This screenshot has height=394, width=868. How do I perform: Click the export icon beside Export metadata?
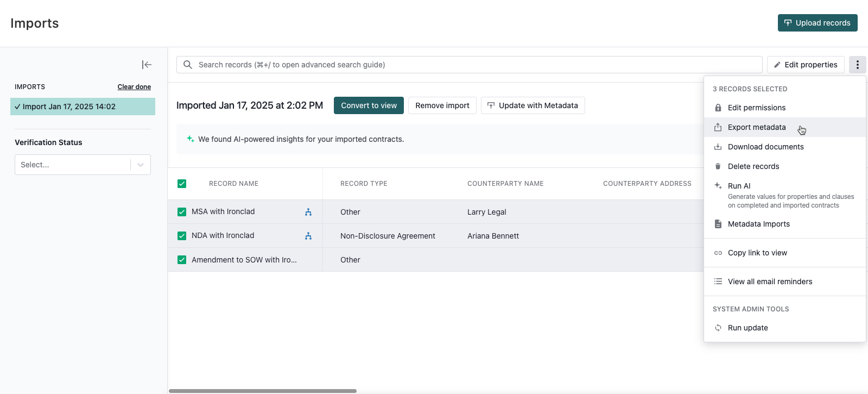tap(718, 127)
